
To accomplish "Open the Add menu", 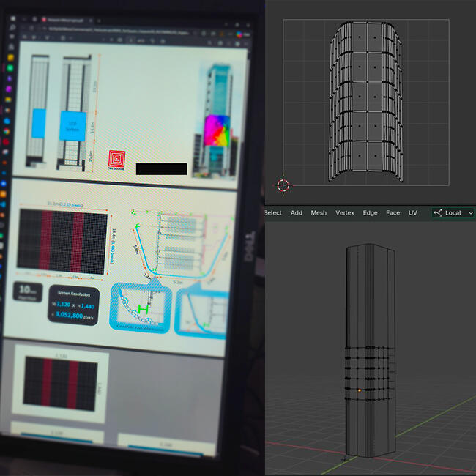I will 296,213.
